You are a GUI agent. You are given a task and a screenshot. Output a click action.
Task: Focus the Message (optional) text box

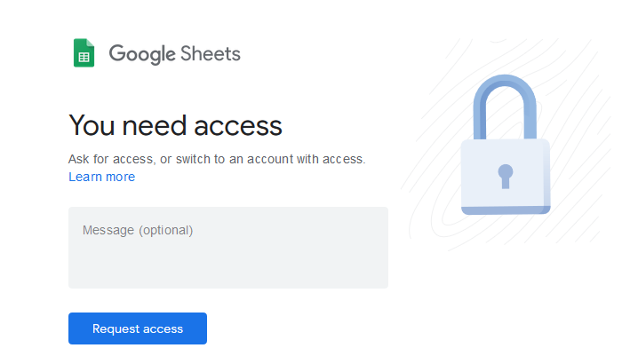[x=228, y=248]
